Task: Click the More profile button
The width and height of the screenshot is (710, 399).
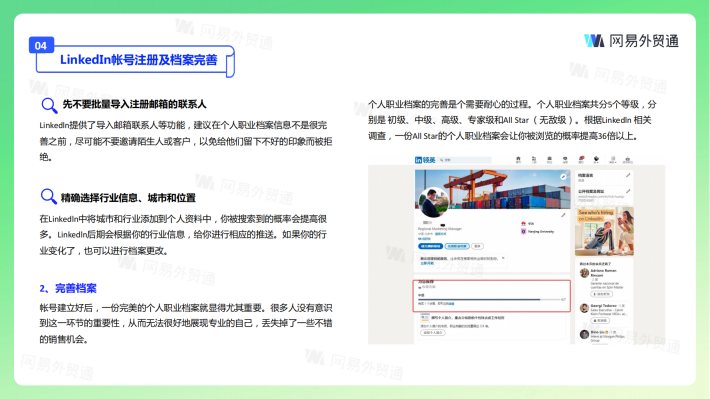Action: 477,246
